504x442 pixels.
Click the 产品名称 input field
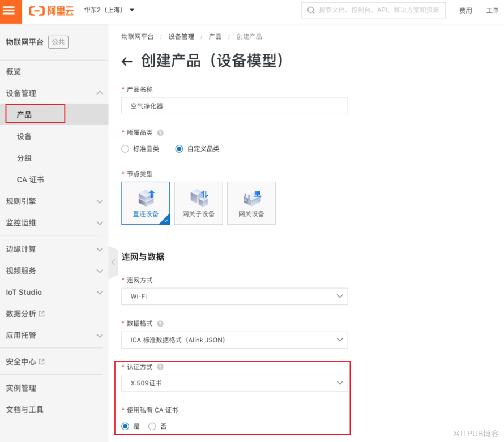[234, 106]
